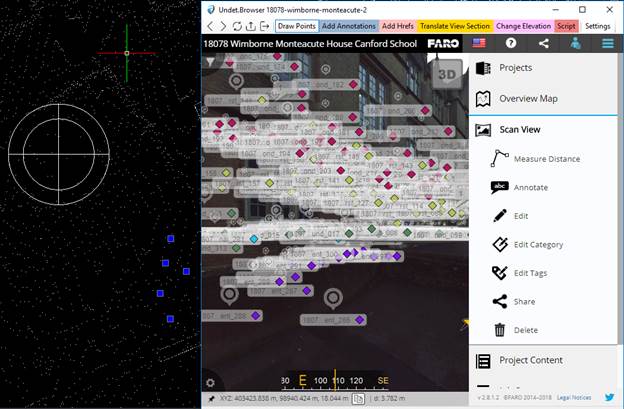This screenshot has width=624, height=409.
Task: Select the topmost blue grip square in CAD view
Action: point(171,239)
